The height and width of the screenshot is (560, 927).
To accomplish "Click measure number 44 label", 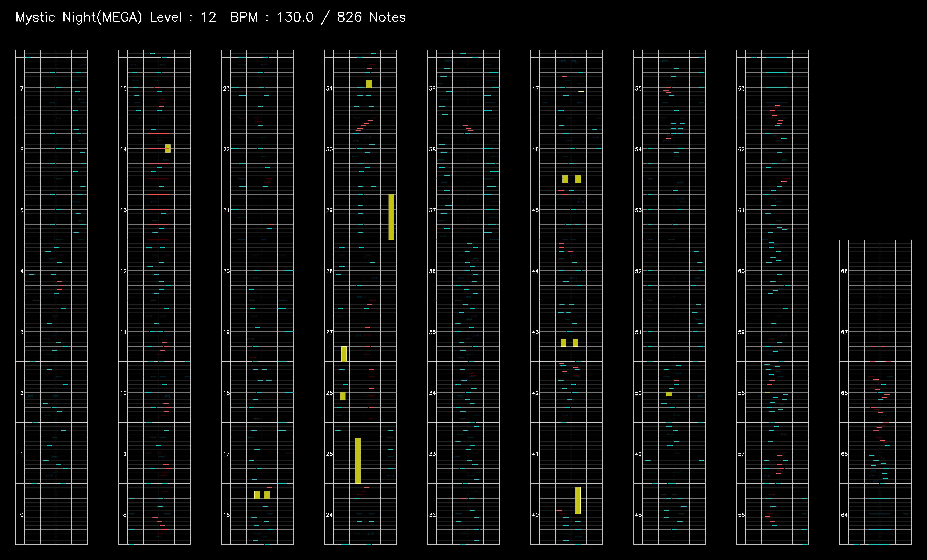I will pos(535,271).
